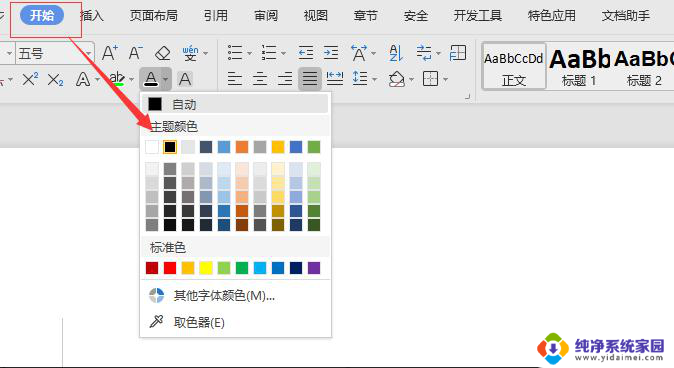Open paragraph settings dialog launcher
This screenshot has width=674, height=368.
click(x=468, y=97)
